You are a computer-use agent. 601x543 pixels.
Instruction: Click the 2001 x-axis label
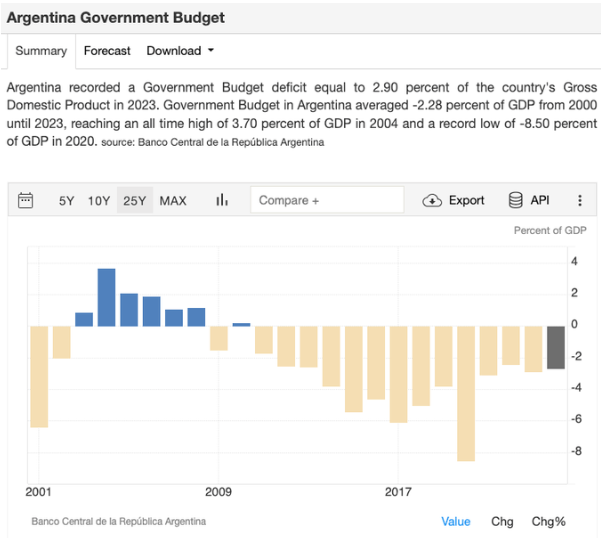38,492
